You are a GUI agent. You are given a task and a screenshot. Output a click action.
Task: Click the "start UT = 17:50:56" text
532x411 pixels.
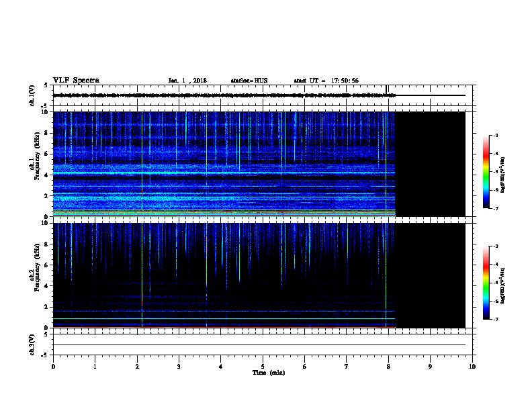(326, 81)
